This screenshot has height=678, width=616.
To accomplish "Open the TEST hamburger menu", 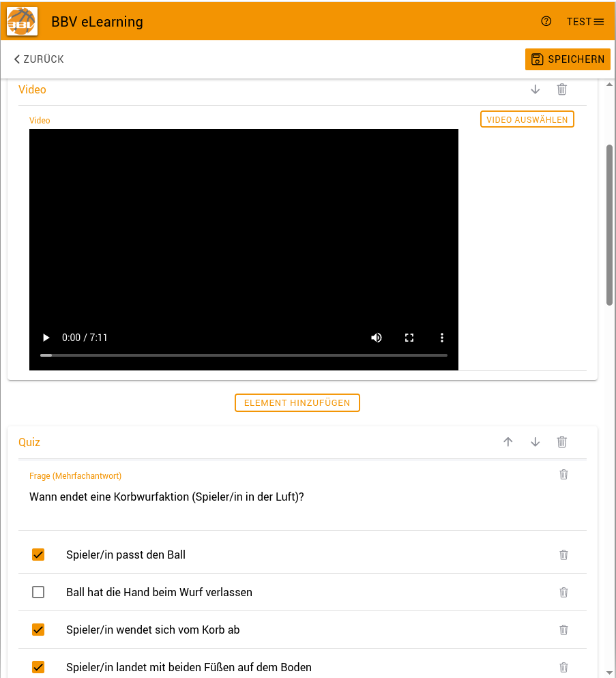I will coord(585,22).
